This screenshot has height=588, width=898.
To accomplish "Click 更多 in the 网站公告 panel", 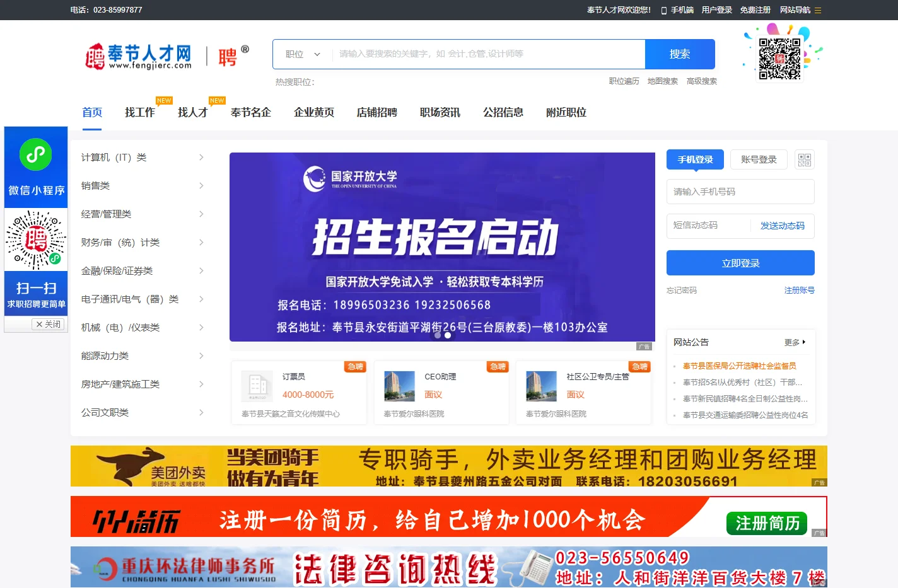I will click(x=795, y=342).
